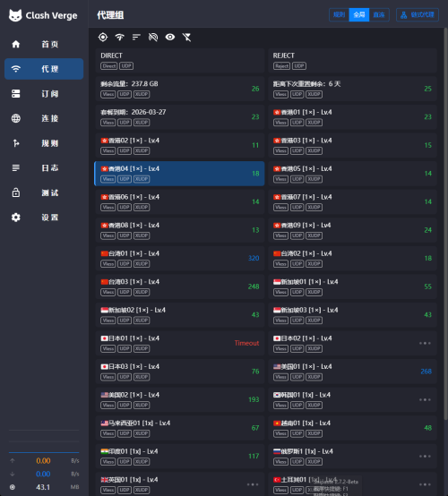448x496 pixels.
Task: Open the 订阅 subscriptions page
Action: coord(44,94)
